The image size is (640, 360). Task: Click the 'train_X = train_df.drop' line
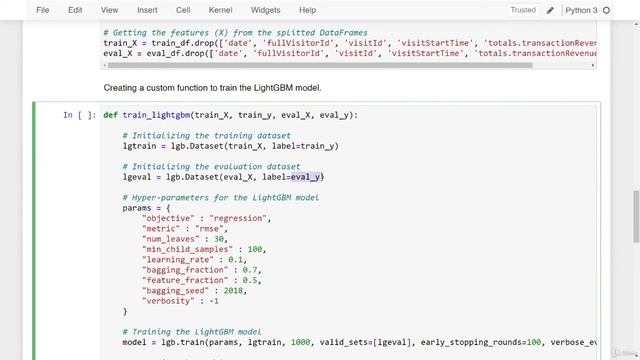[350, 43]
